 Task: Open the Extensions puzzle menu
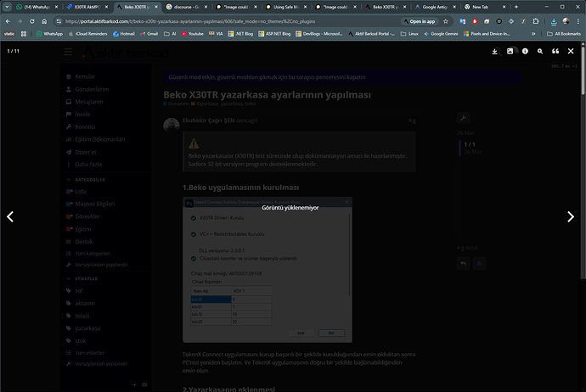(x=536, y=21)
